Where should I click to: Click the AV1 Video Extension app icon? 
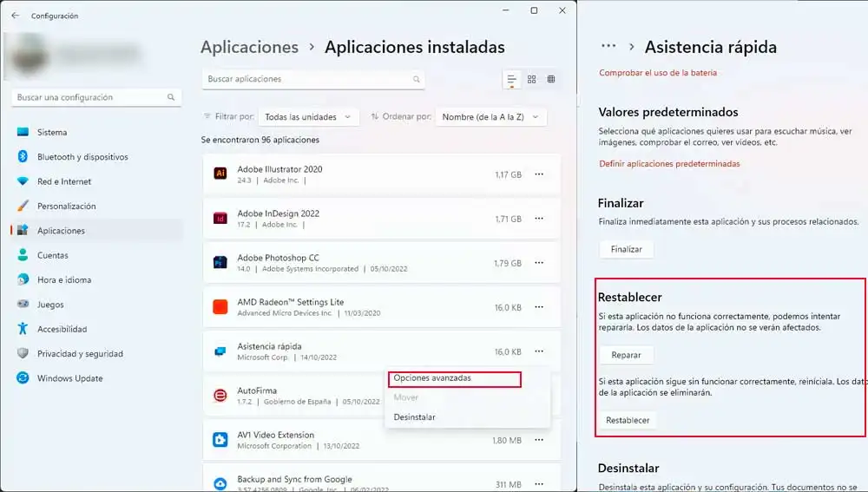coord(220,439)
